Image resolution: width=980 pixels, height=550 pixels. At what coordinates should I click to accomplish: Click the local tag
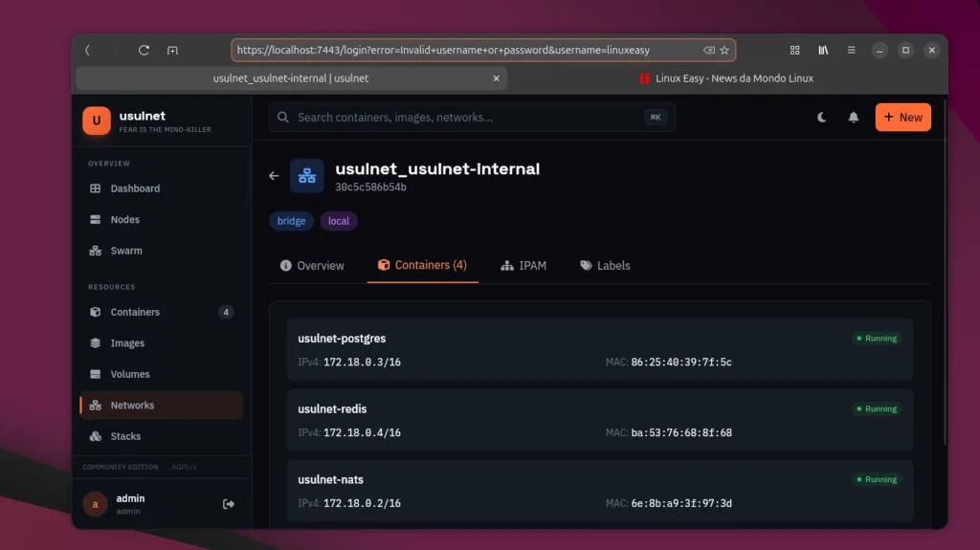point(339,221)
